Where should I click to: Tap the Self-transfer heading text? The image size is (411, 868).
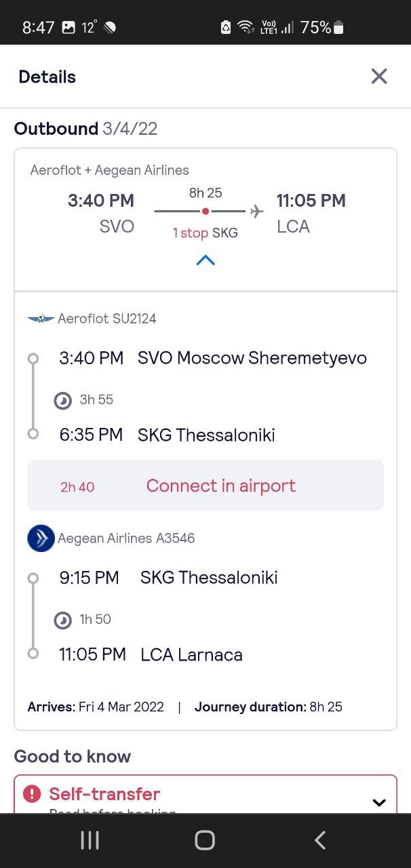click(x=104, y=793)
